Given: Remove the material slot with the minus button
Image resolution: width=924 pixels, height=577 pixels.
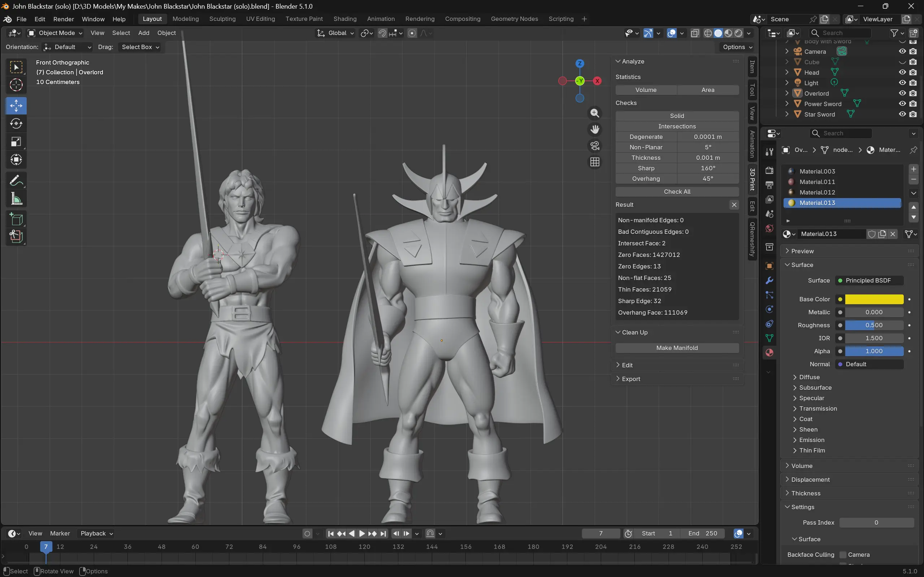Looking at the screenshot, I should [x=914, y=179].
